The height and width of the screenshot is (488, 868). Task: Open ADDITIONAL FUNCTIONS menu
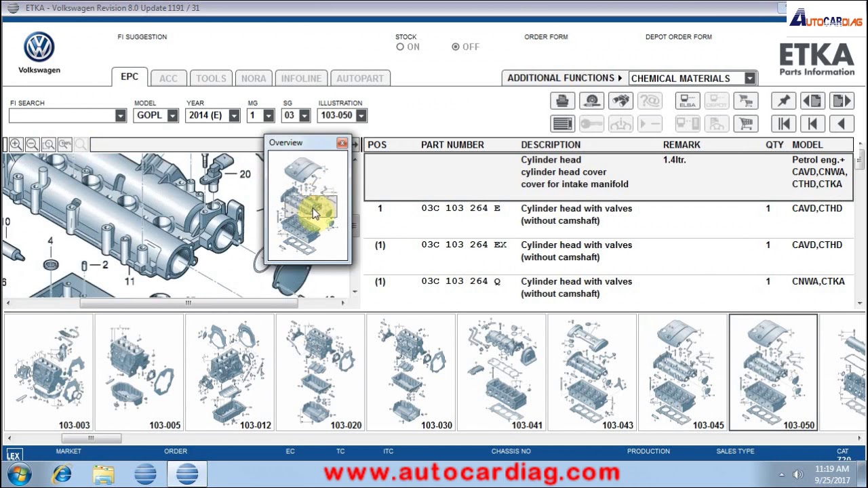click(x=564, y=78)
